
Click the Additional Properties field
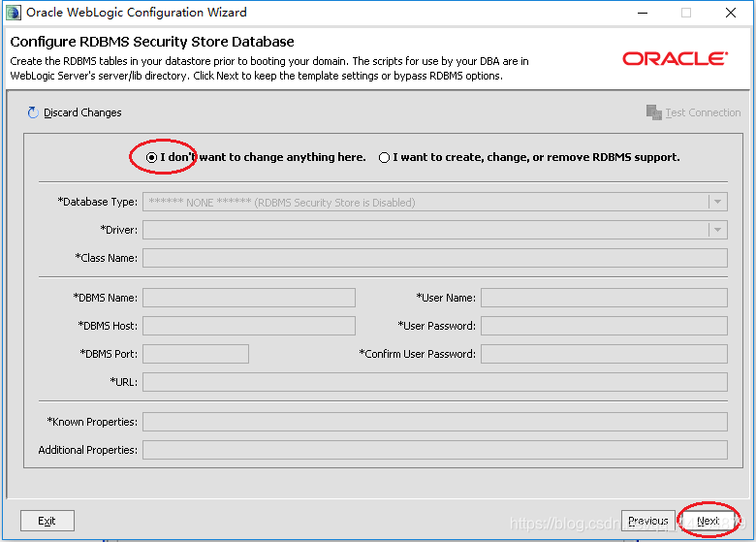point(435,450)
